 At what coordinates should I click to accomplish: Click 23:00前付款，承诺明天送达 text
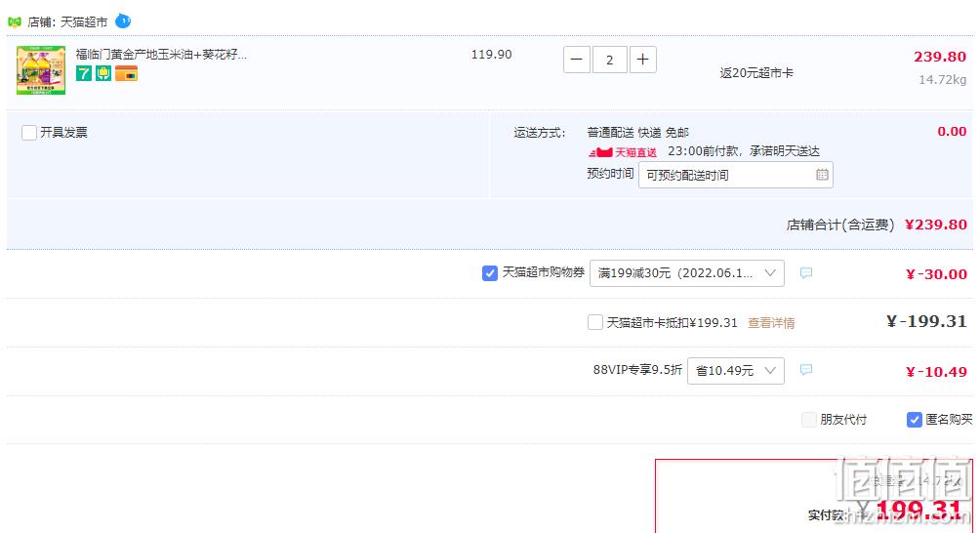(x=743, y=151)
